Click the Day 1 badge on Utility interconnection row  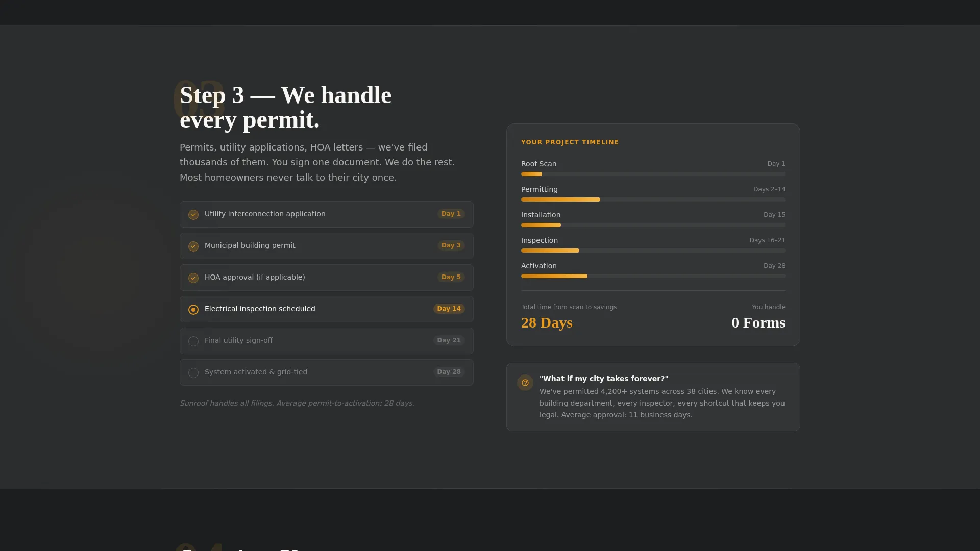click(451, 214)
